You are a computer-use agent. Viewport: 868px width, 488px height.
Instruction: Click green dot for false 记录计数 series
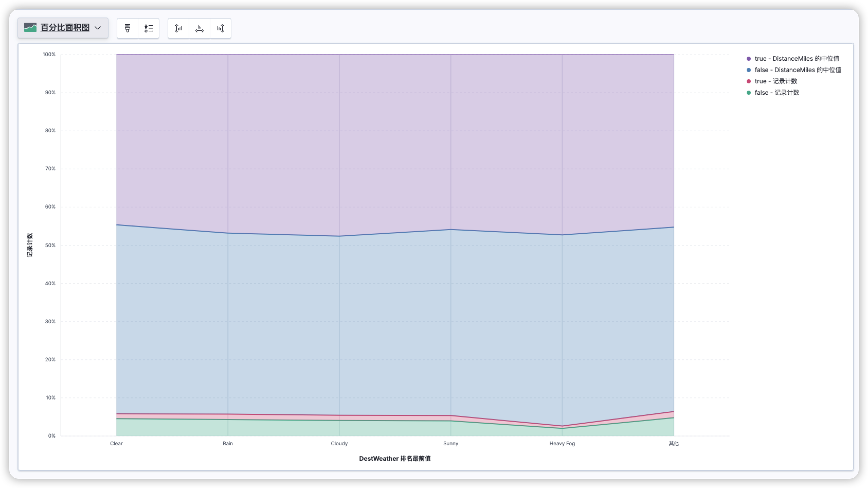[748, 93]
